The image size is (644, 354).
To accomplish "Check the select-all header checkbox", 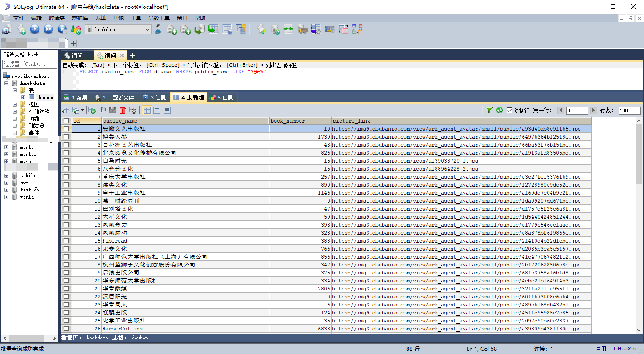I will click(x=66, y=121).
